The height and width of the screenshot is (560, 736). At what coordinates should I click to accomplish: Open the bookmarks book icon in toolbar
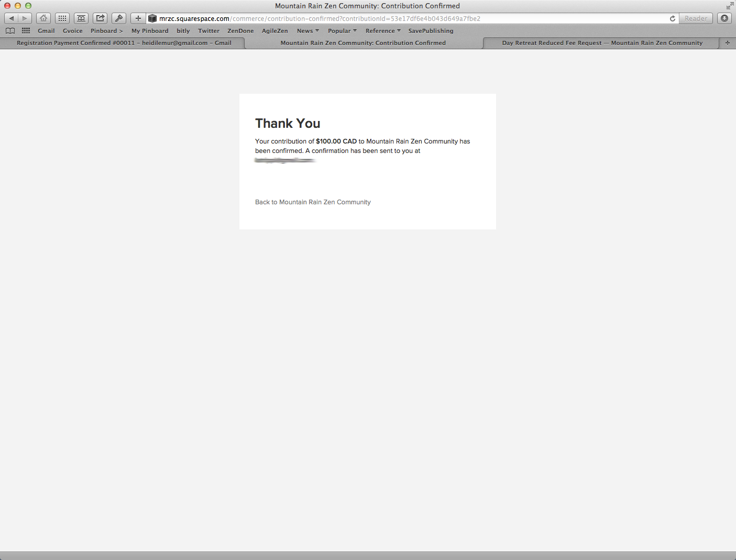tap(81, 18)
